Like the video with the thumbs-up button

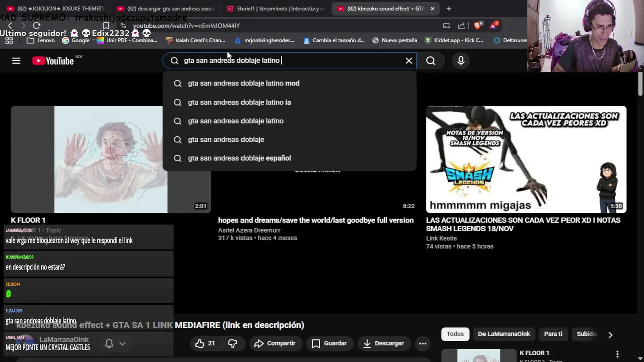(x=205, y=343)
